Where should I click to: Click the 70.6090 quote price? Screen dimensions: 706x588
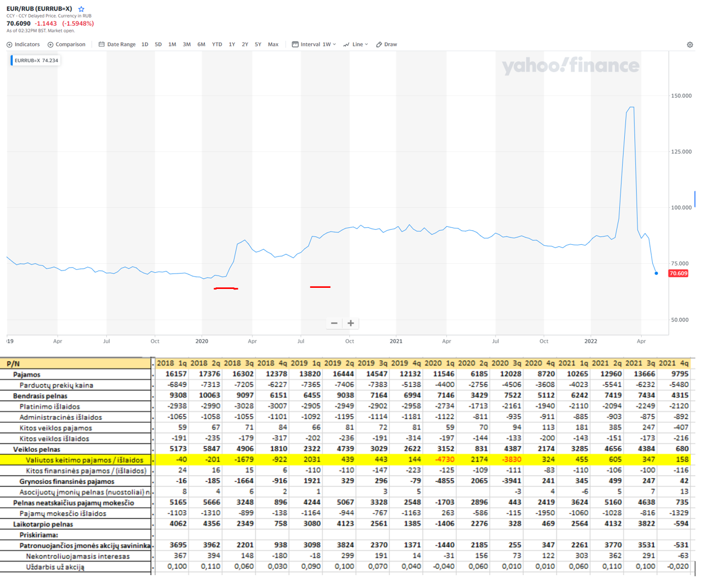coord(18,24)
